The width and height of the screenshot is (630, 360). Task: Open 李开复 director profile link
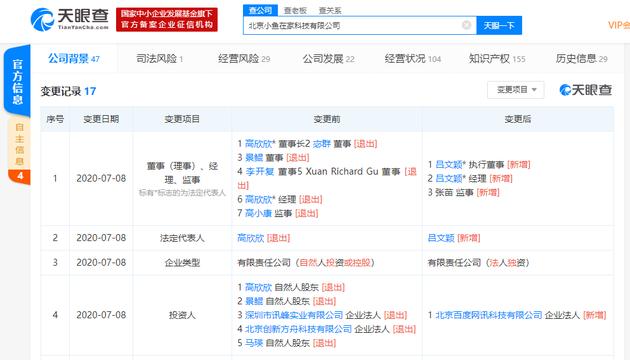[x=260, y=172]
